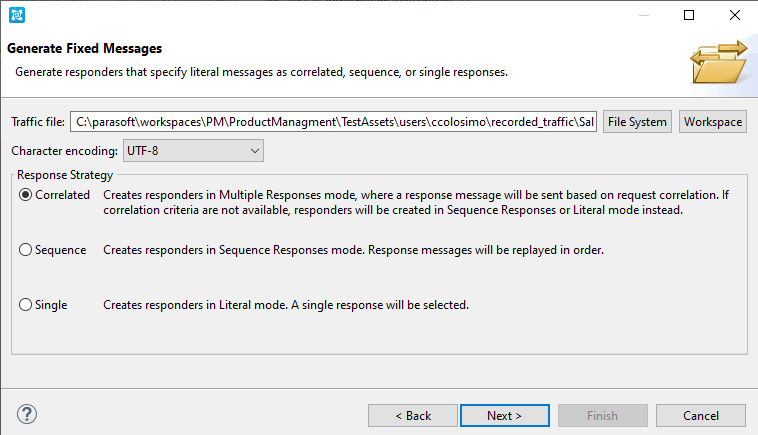Screen dimensions: 758x435
Task: Click the disabled Finish button
Action: pyautogui.click(x=603, y=416)
